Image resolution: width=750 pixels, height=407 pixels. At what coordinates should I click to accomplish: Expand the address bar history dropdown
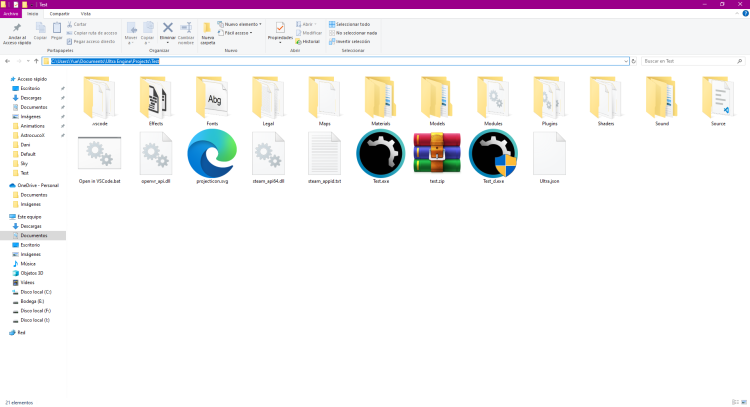tap(626, 61)
